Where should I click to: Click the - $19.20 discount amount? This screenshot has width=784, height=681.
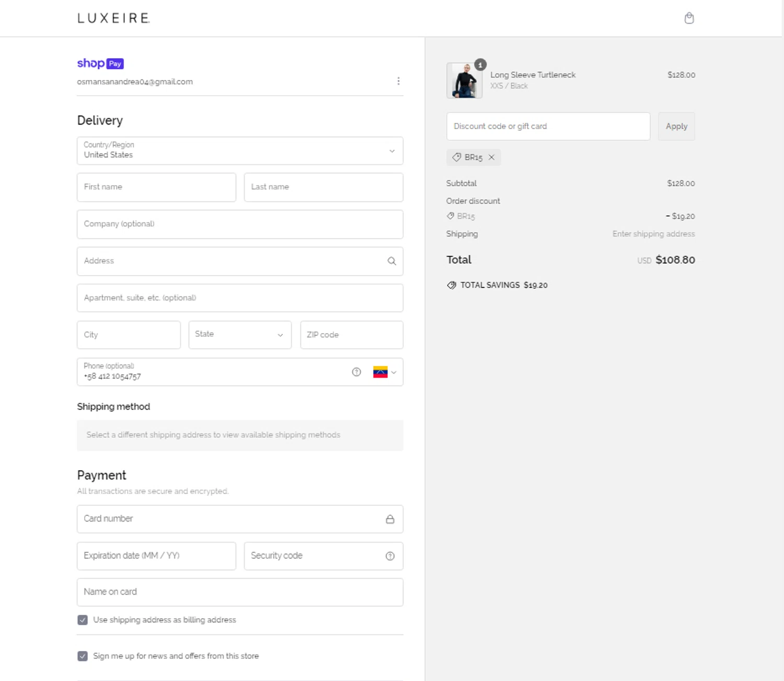(680, 216)
